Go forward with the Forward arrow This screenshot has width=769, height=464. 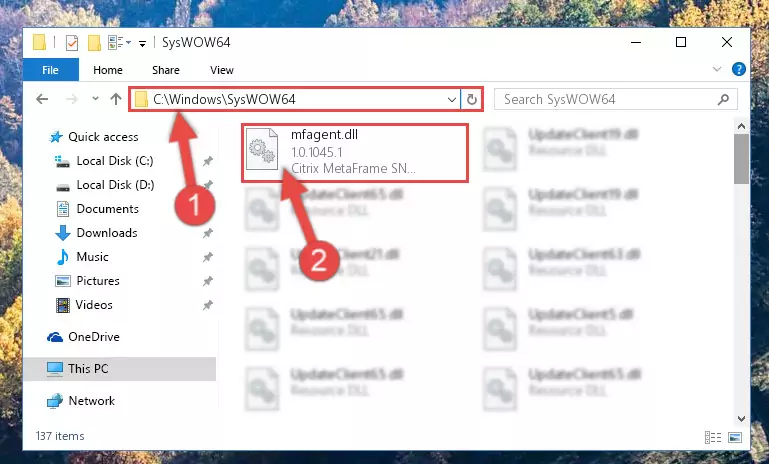pyautogui.click(x=72, y=99)
